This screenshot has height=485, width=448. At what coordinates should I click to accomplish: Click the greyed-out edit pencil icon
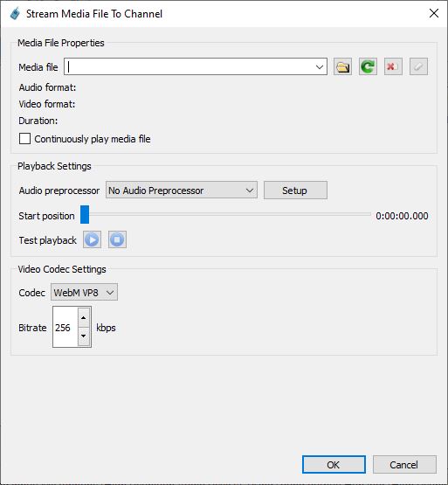pyautogui.click(x=418, y=66)
